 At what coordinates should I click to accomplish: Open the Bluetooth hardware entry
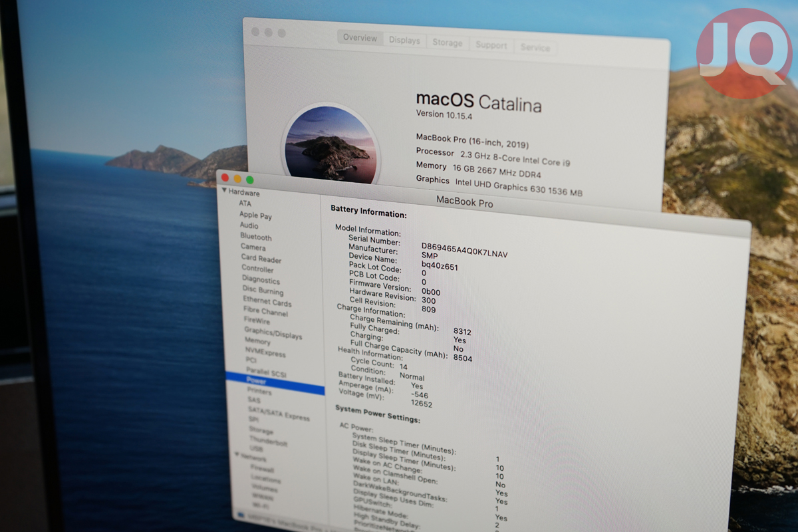[x=256, y=237]
